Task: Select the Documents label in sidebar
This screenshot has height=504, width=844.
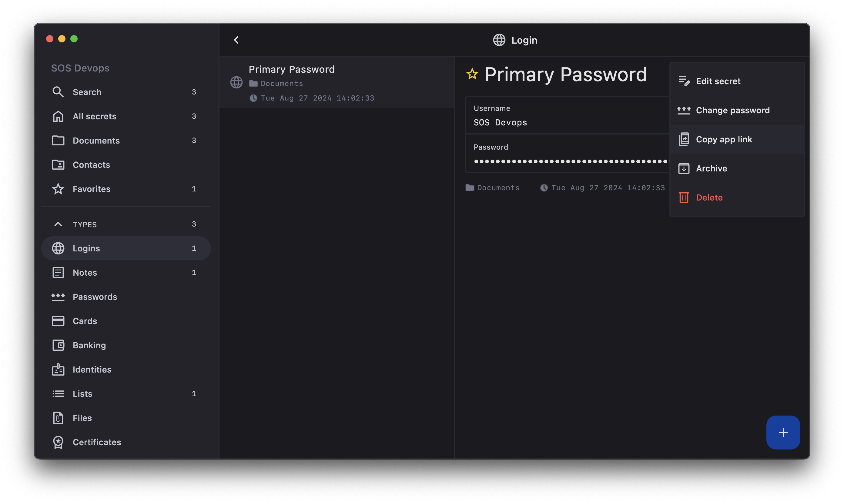Action: pyautogui.click(x=96, y=141)
